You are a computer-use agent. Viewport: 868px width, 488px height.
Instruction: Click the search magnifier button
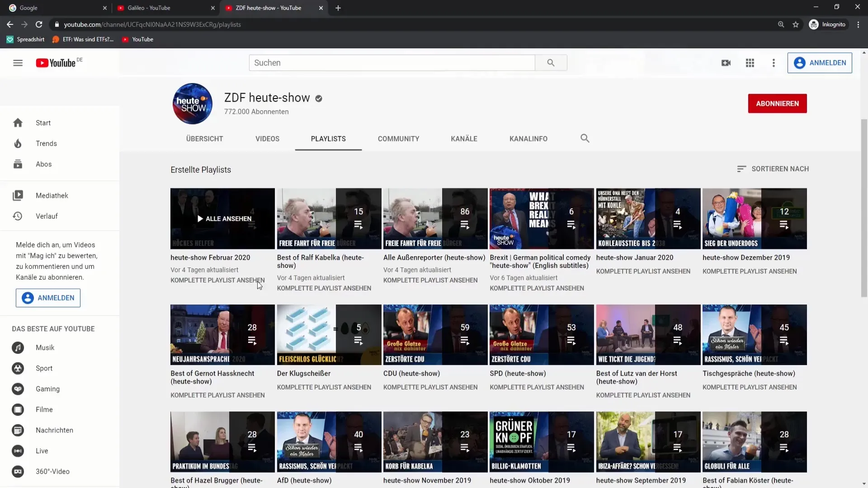[551, 63]
